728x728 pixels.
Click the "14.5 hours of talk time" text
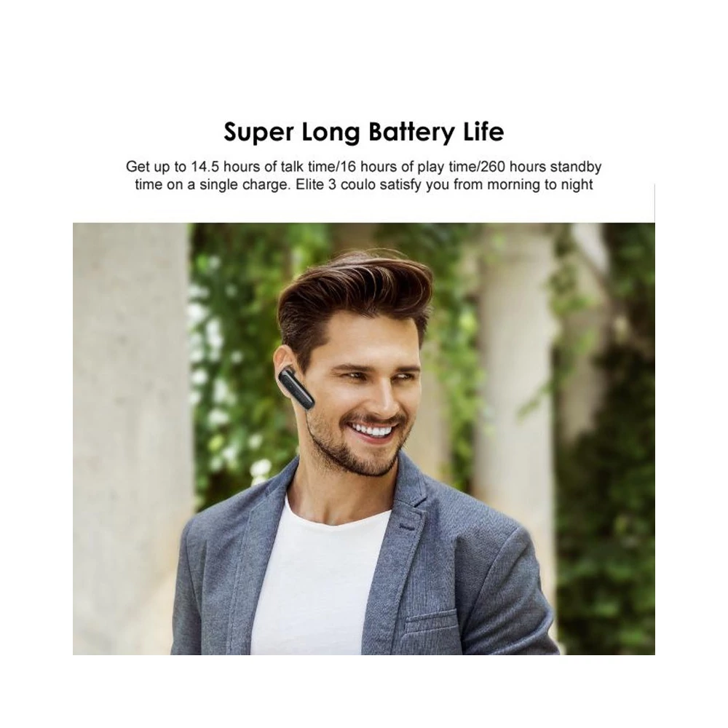263,167
